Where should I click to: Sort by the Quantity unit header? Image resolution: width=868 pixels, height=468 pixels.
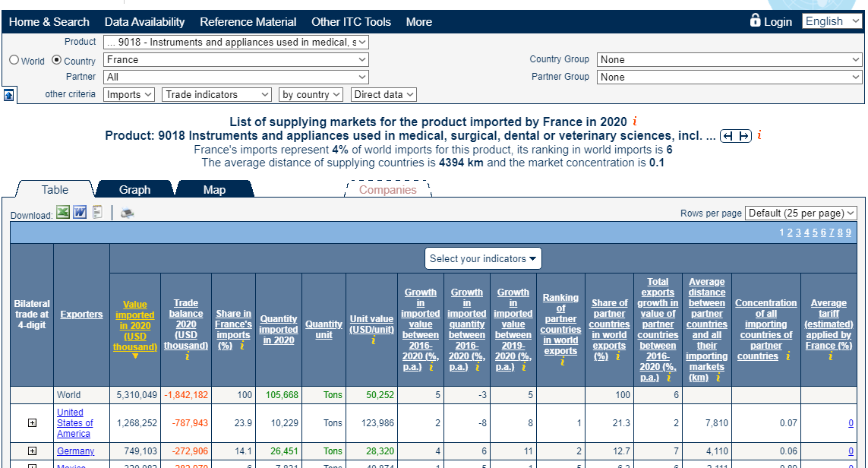(x=324, y=330)
